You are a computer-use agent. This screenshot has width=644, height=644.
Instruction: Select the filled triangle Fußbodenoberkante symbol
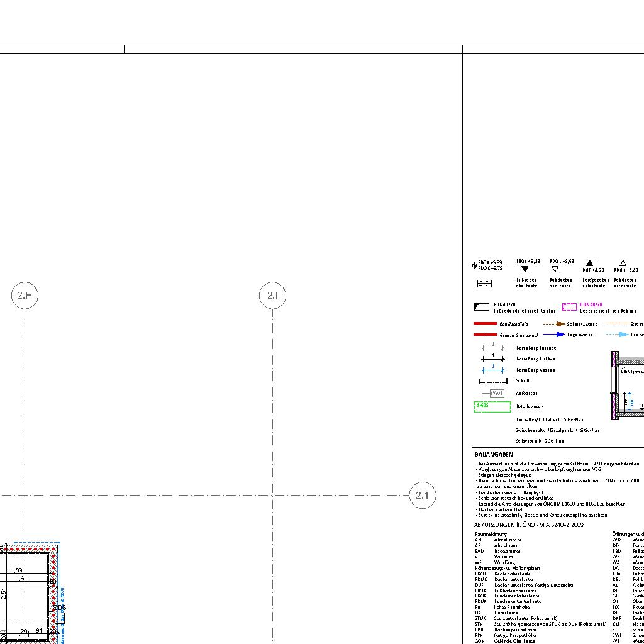tap(525, 269)
